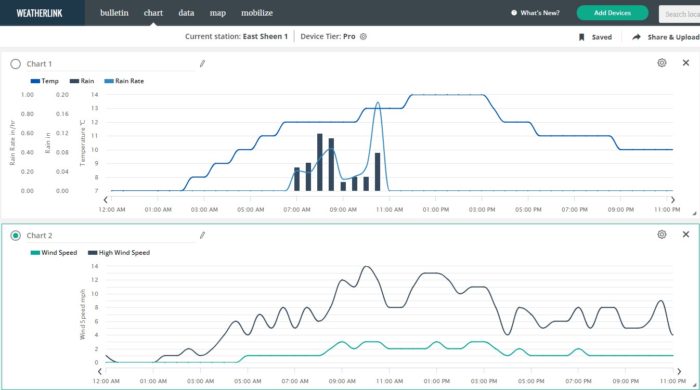Click the Search location field
700x390 pixels.
(x=679, y=14)
